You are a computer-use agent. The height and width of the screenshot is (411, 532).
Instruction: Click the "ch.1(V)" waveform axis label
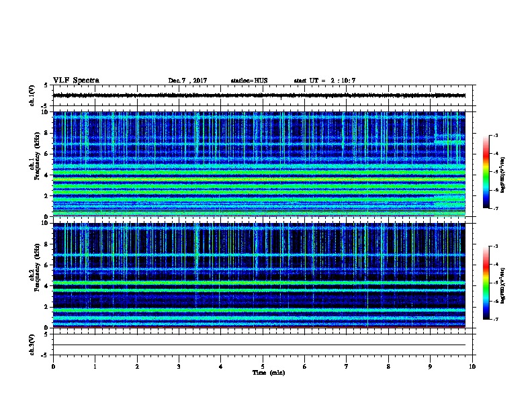pos(32,95)
